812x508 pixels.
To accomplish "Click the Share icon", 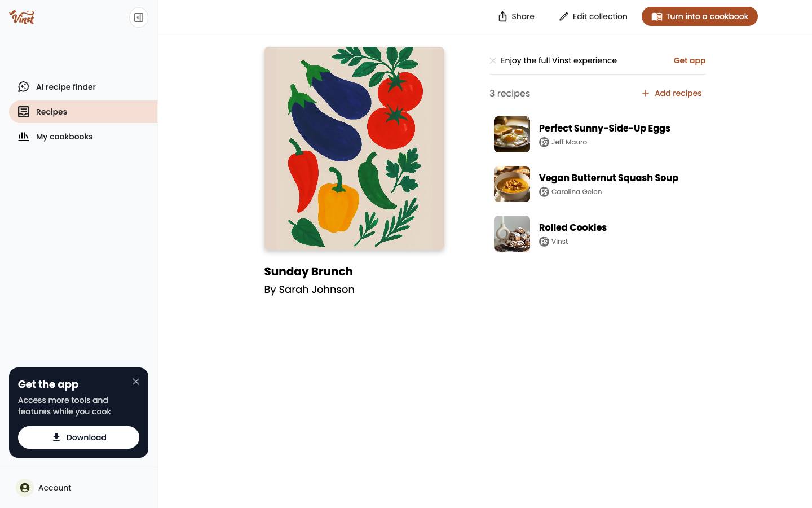I will tap(502, 16).
